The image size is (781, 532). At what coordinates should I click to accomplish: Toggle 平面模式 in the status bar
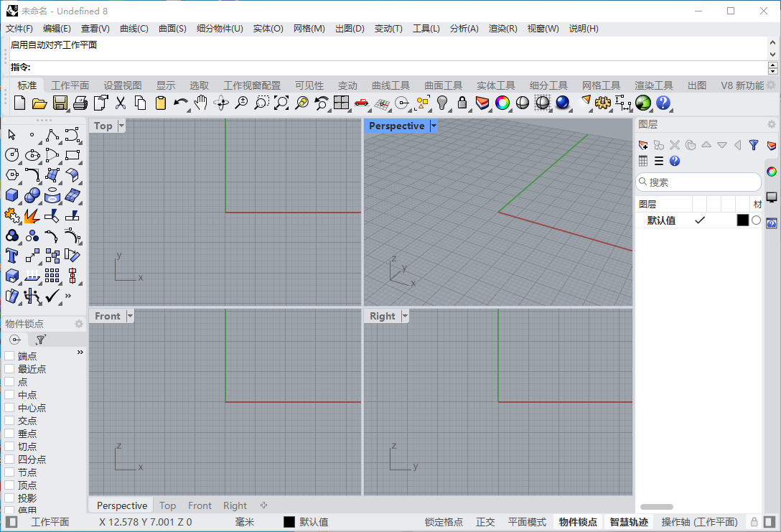coord(527,521)
